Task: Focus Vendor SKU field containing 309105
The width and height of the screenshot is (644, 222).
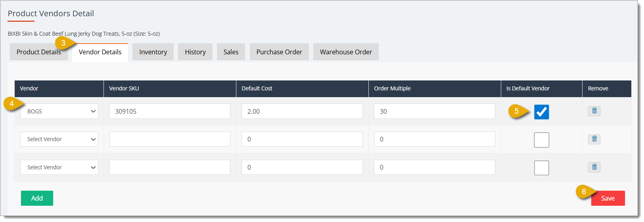Action: point(170,111)
